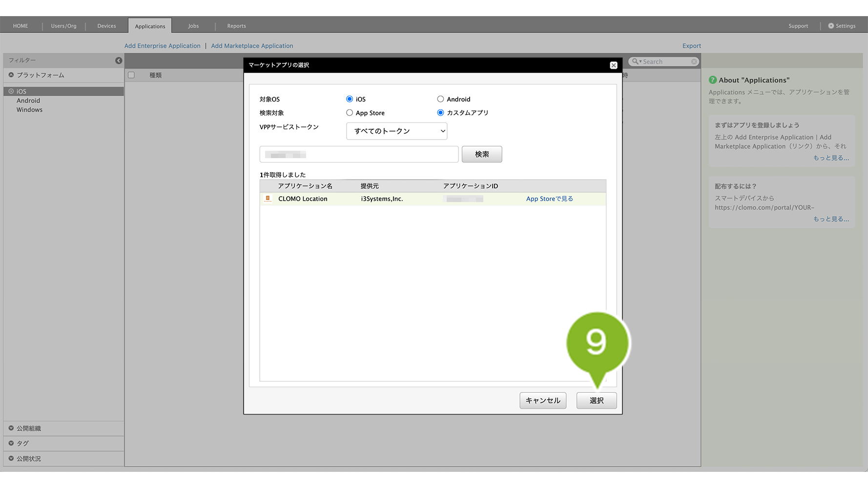Click the search magnifier icon
Image resolution: width=868 pixels, height=488 pixels.
pos(635,61)
